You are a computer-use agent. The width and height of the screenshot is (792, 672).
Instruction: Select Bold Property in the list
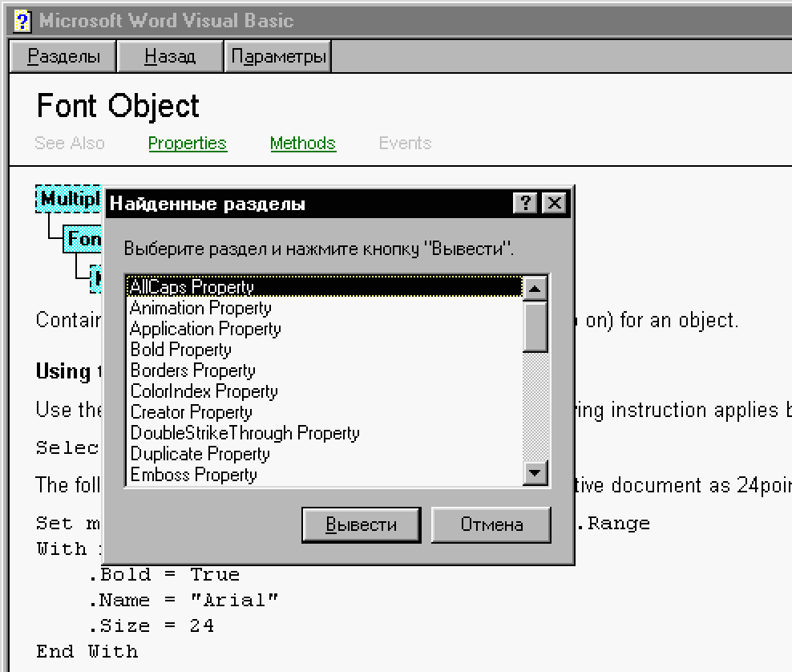(325, 350)
